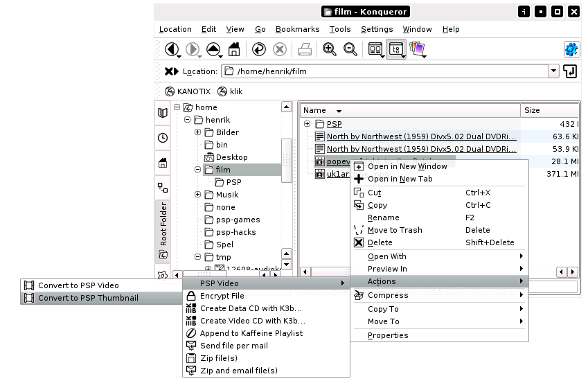
Task: Zoom out with the magnifier minus icon
Action: click(350, 49)
